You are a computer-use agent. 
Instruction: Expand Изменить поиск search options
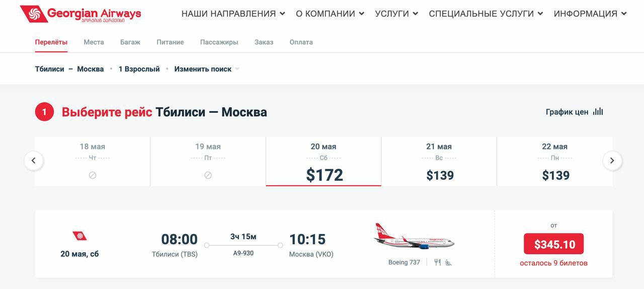click(206, 69)
